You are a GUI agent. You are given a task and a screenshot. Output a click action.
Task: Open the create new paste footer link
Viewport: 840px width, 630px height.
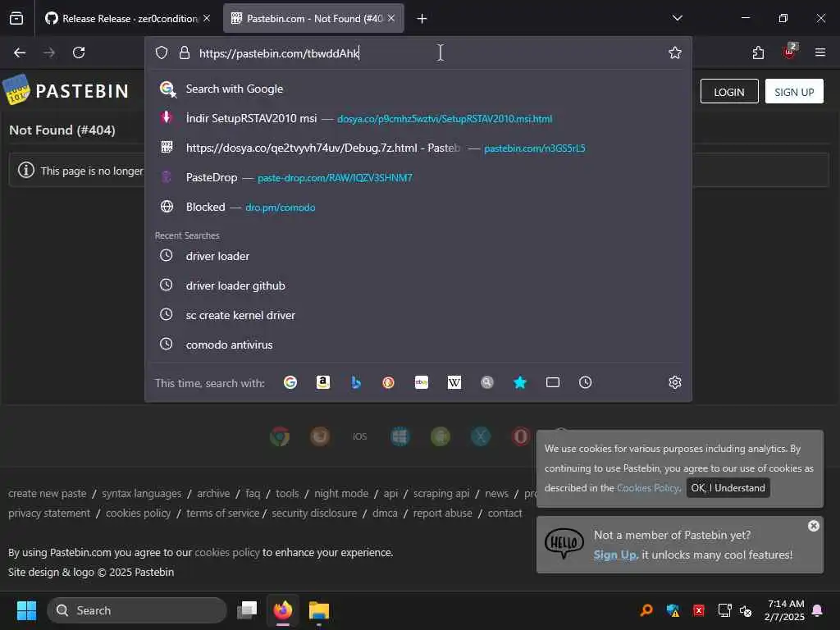pyautogui.click(x=47, y=493)
